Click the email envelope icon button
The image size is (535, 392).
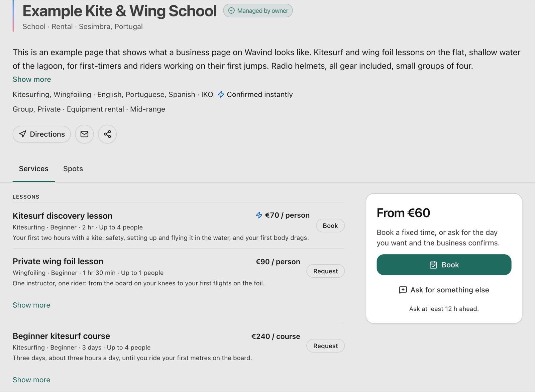point(84,134)
